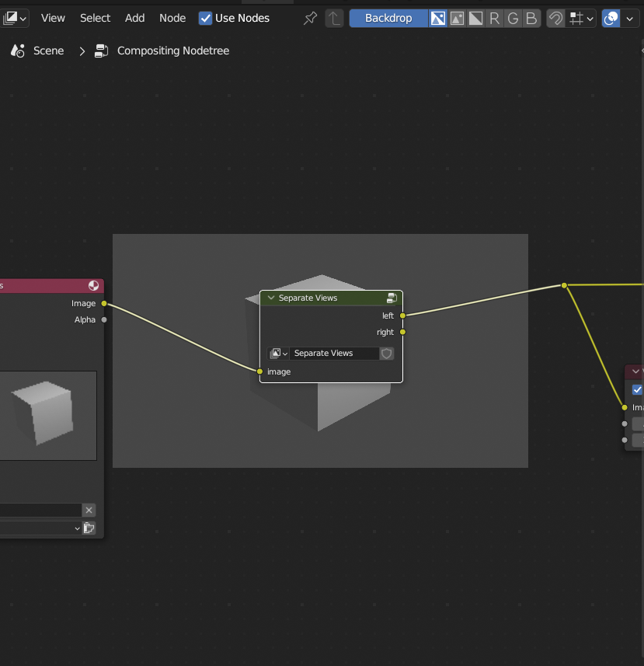Show only the B channel

531,19
